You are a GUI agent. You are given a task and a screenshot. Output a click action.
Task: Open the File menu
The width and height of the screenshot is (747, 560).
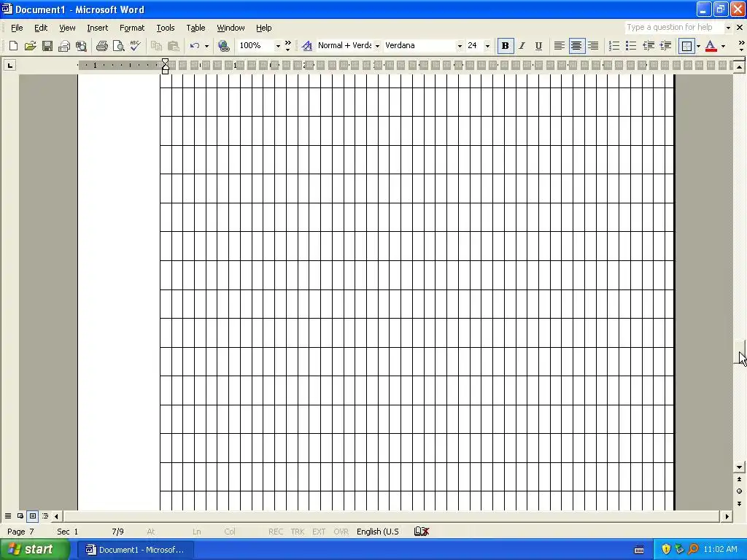pos(17,28)
